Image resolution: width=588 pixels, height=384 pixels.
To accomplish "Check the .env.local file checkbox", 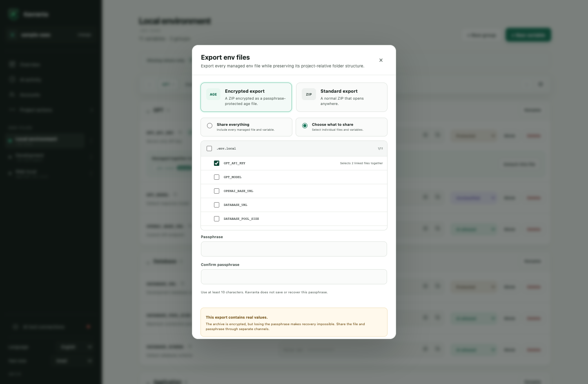I will click(209, 149).
